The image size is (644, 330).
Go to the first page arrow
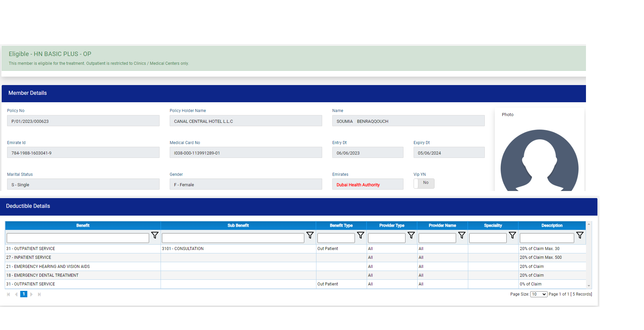coord(8,295)
